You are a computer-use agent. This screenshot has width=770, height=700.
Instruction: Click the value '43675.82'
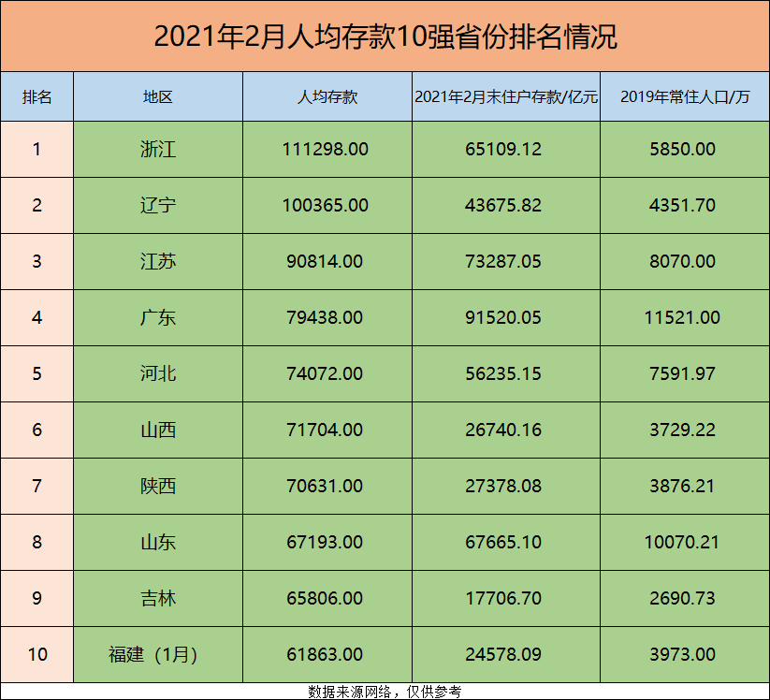tap(503, 205)
